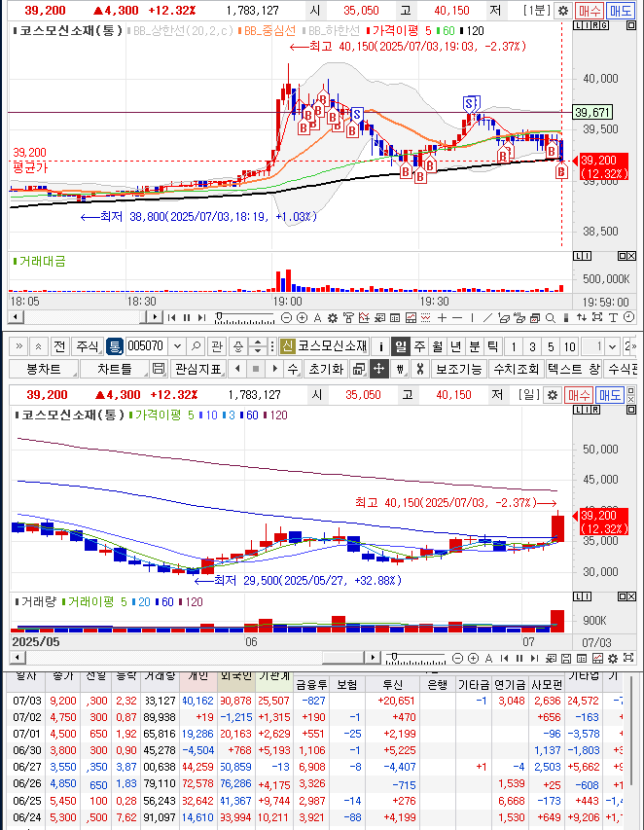Zoom out using minus icon in top chart toolbar
This screenshot has height=830, width=644.
pyautogui.click(x=286, y=317)
